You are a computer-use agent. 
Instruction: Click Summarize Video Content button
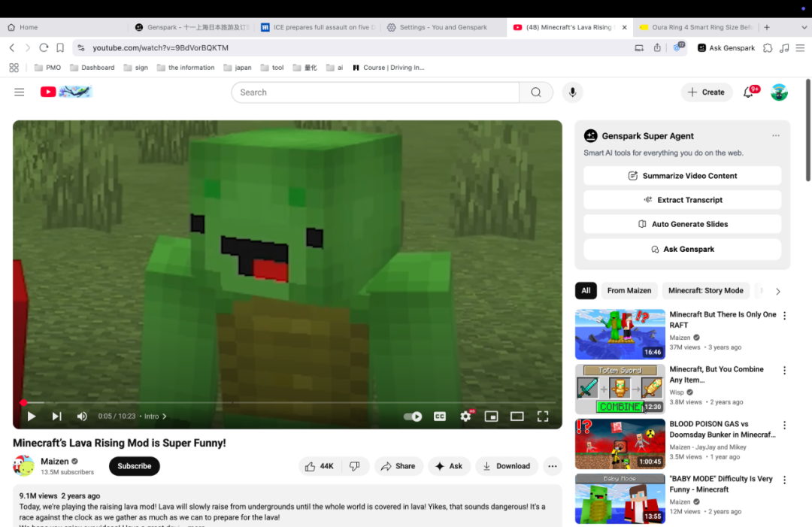682,176
